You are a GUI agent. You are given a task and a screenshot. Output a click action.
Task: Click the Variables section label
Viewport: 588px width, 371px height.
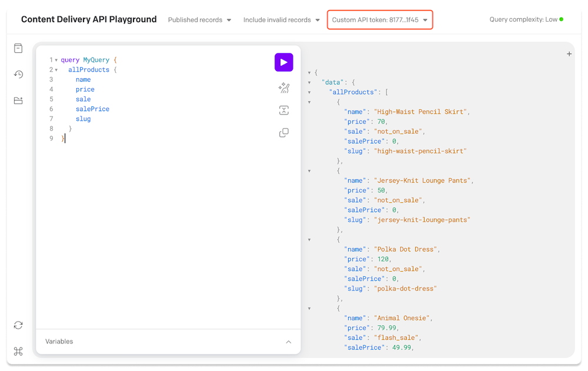coord(59,342)
